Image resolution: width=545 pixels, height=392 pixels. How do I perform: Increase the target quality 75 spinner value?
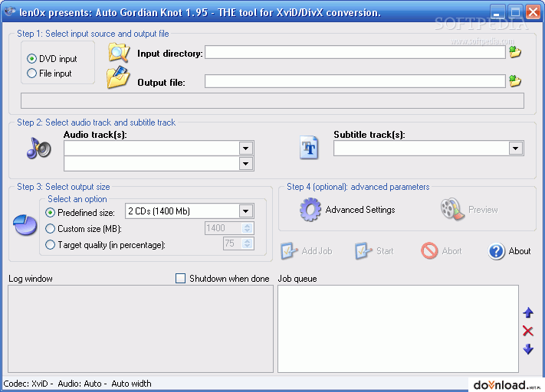(248, 240)
